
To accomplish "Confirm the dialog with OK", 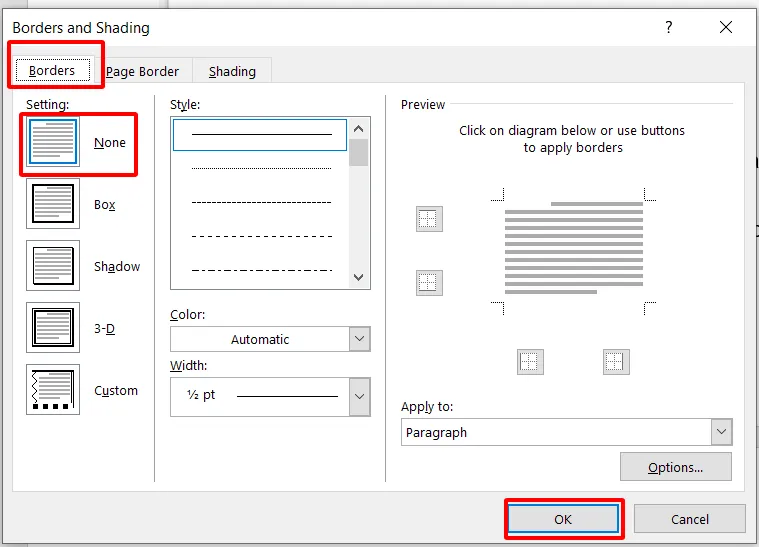I will pyautogui.click(x=563, y=519).
